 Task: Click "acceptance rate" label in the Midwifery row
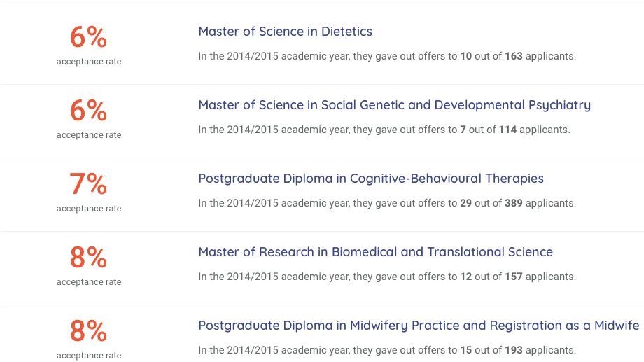click(x=89, y=355)
